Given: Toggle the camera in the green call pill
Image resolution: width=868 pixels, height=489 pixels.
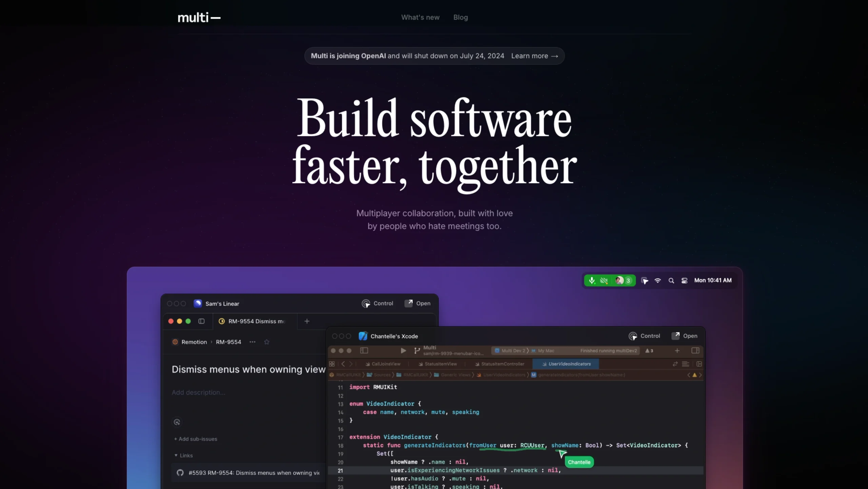Looking at the screenshot, I should [604, 281].
